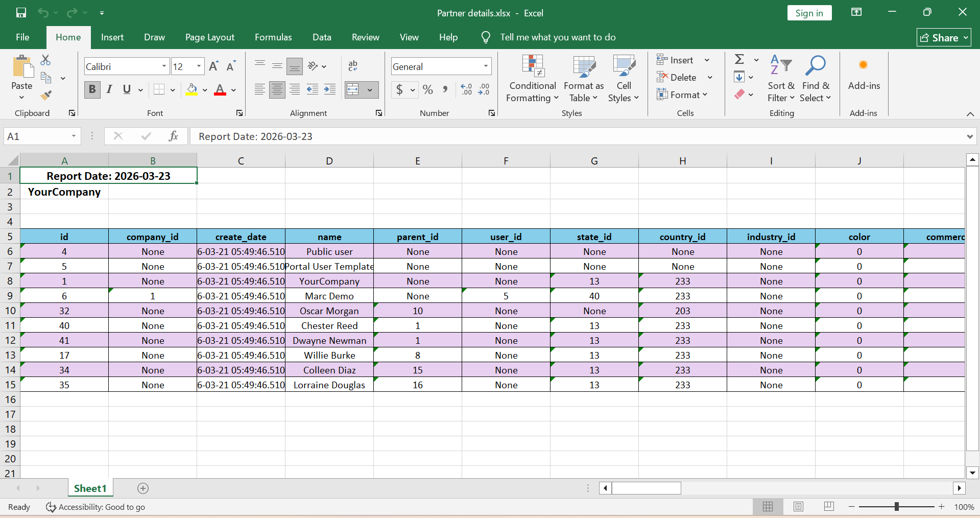This screenshot has height=518, width=980.
Task: Click the Sign in button
Action: point(809,13)
